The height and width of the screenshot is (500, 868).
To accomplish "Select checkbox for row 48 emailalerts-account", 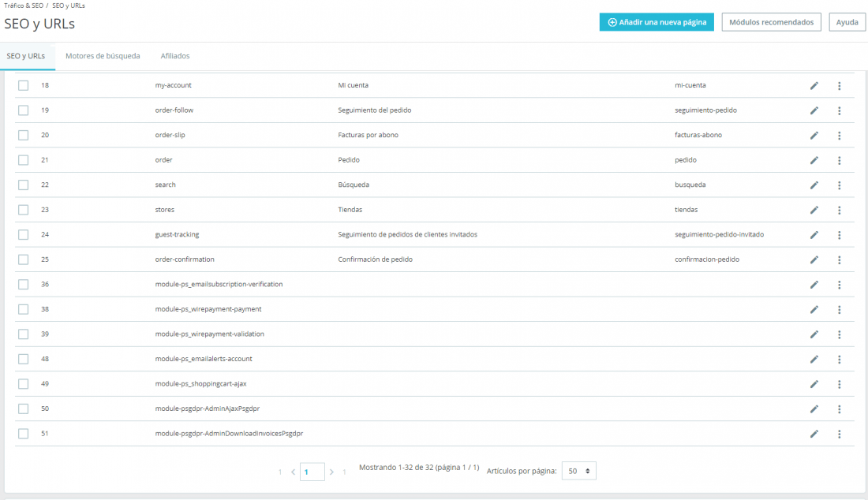I will pyautogui.click(x=23, y=359).
